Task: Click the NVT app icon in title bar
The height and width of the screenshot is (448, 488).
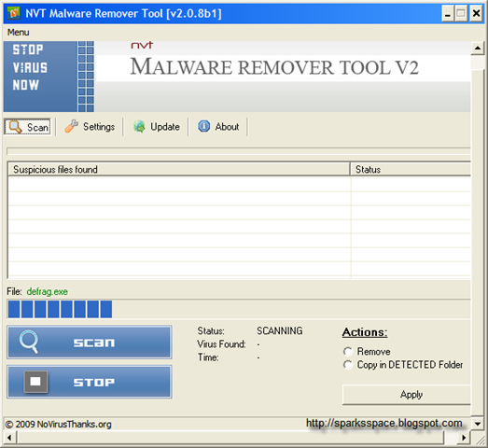Action: [x=14, y=13]
